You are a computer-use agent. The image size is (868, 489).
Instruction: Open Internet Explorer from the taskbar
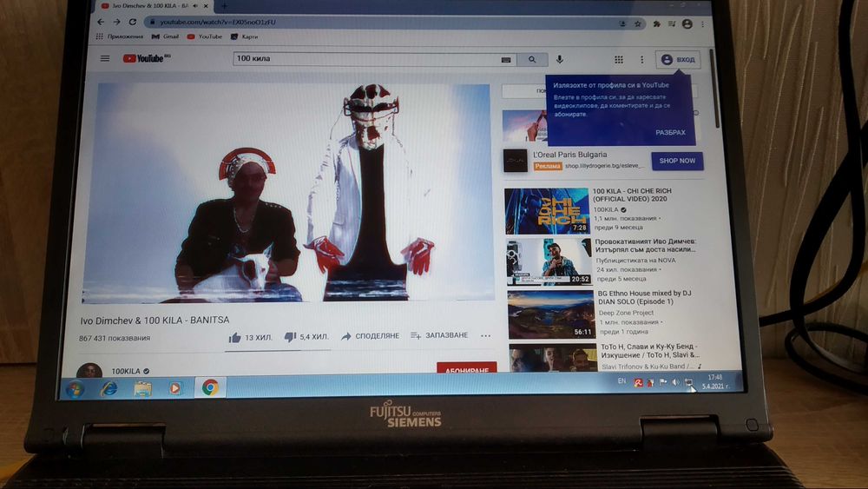pos(108,389)
